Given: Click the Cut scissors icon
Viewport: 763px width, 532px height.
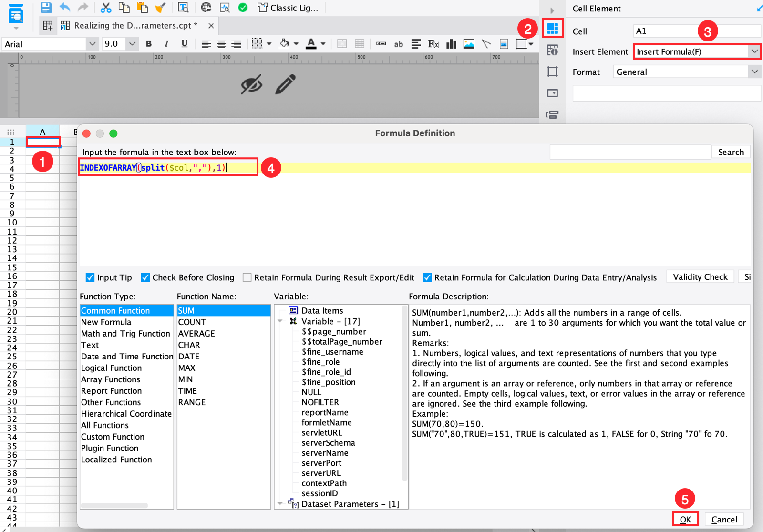Looking at the screenshot, I should pos(105,7).
